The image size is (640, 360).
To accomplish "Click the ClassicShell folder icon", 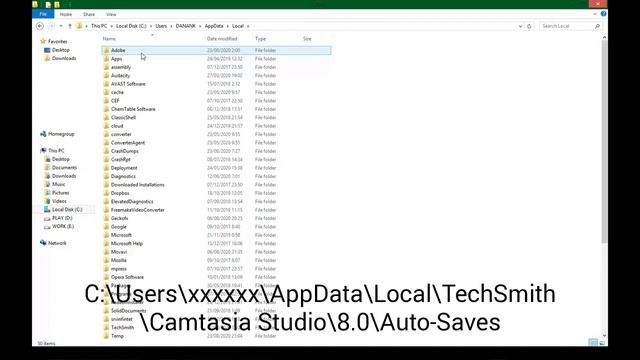I will point(106,118).
